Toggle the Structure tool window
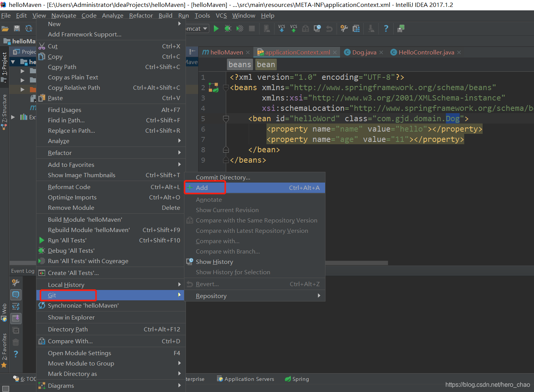The width and height of the screenshot is (534, 392). coord(4,112)
